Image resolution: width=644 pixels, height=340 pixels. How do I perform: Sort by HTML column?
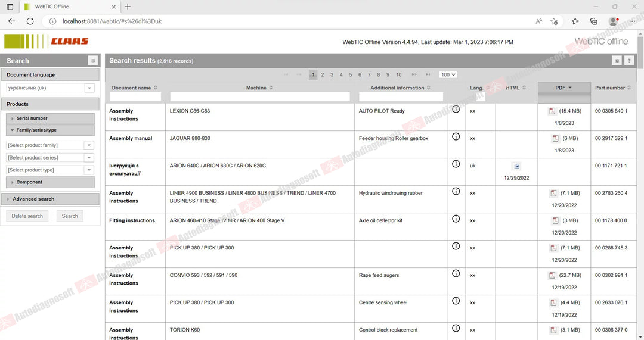point(516,88)
